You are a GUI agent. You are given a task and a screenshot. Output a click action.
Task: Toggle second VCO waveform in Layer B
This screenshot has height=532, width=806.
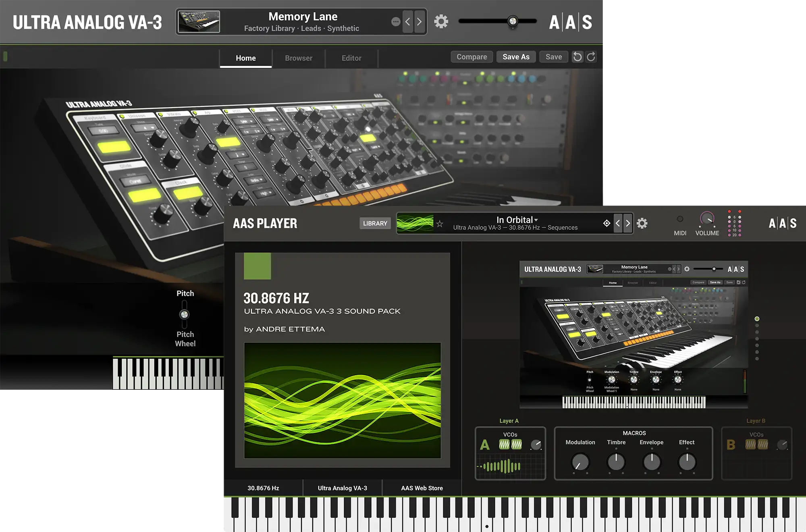[x=762, y=445]
